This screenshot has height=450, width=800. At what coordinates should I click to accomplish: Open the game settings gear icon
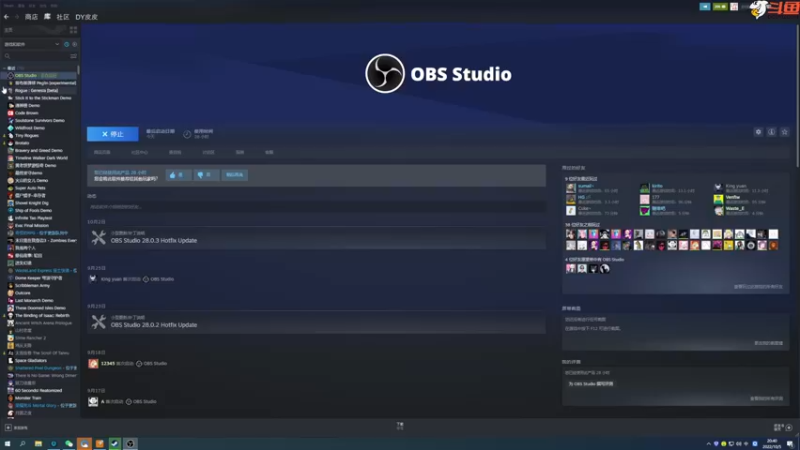[x=758, y=132]
